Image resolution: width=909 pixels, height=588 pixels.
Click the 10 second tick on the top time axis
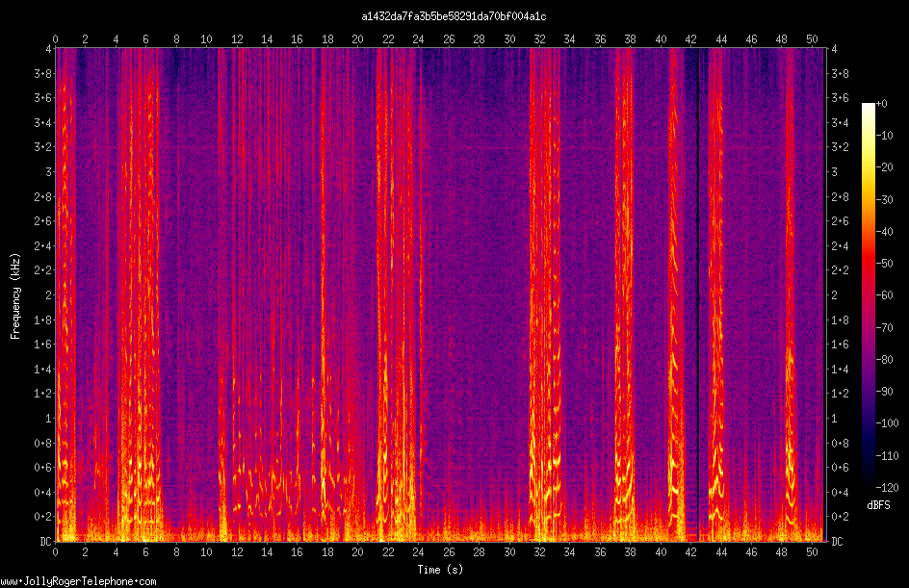pos(206,39)
